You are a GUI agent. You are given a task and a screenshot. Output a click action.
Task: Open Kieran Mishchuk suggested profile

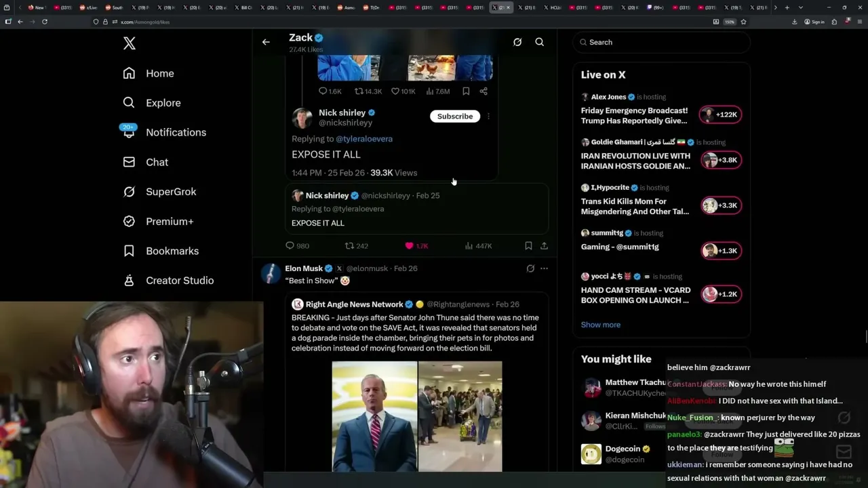(x=635, y=415)
